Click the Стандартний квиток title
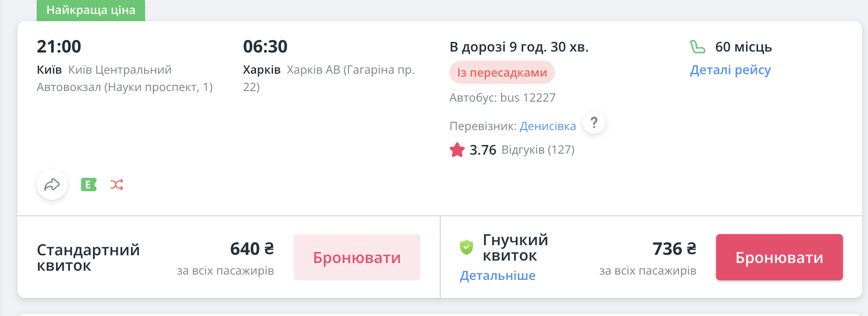Image resolution: width=868 pixels, height=316 pixels. tap(88, 258)
